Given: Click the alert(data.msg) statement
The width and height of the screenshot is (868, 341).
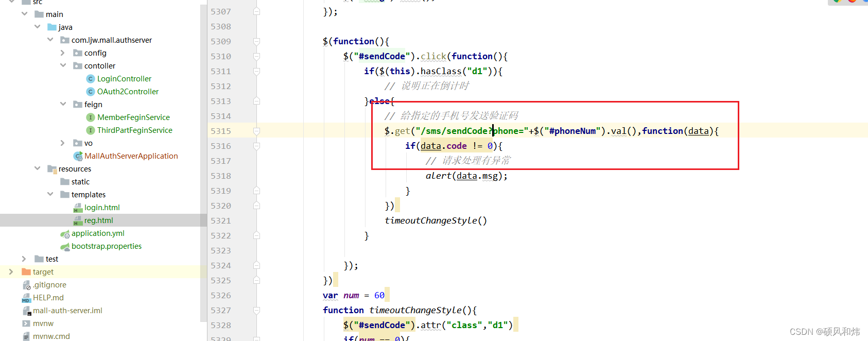Looking at the screenshot, I should pyautogui.click(x=466, y=176).
